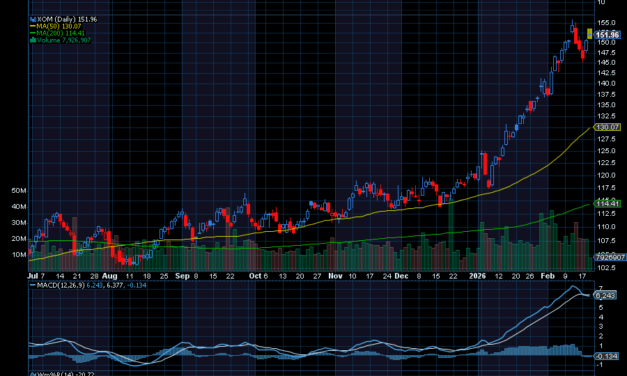Click the 10M volume axis label
Image resolution: width=627 pixels, height=376 pixels.
pos(19,255)
